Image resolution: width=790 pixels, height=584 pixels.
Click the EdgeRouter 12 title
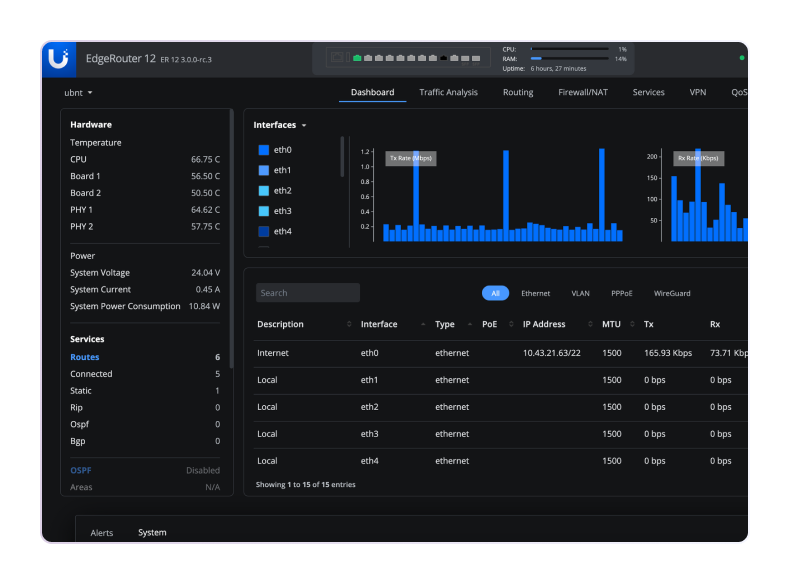pos(121,58)
